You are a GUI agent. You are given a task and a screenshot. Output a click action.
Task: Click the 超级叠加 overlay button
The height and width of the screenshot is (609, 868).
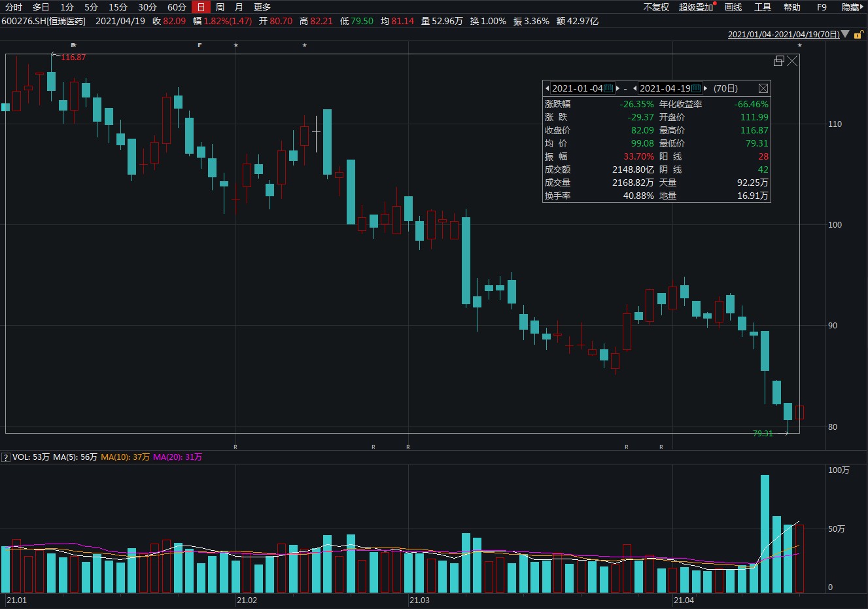click(x=696, y=7)
